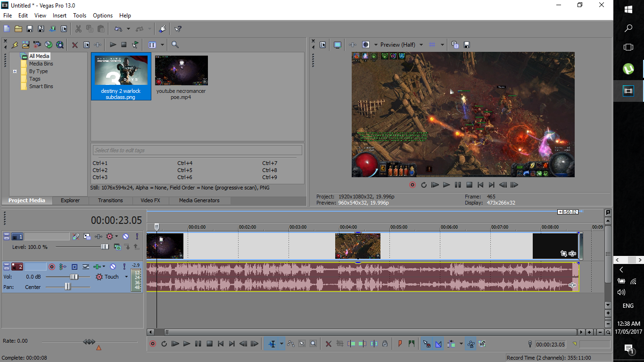Open track 1 automation settings dropdown arrow
Image resolution: width=644 pixels, height=362 pixels.
(116, 237)
